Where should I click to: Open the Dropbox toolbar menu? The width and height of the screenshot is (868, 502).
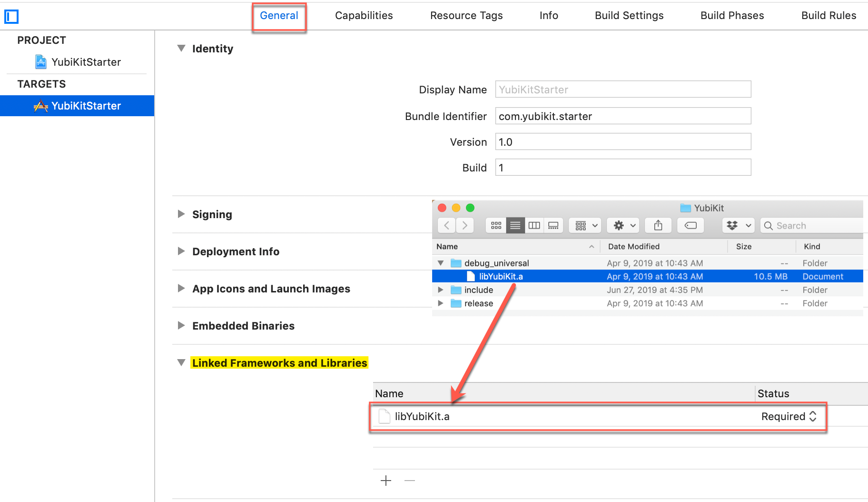[x=739, y=225]
